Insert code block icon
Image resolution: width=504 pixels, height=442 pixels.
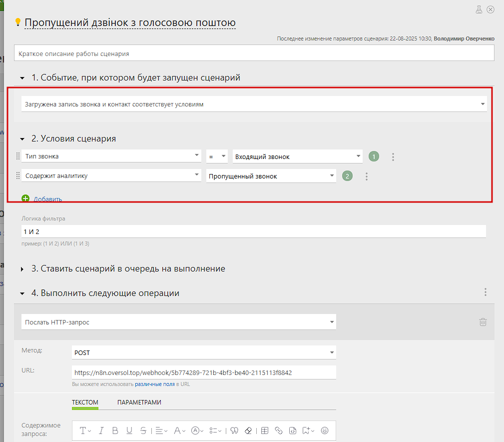[293, 430]
